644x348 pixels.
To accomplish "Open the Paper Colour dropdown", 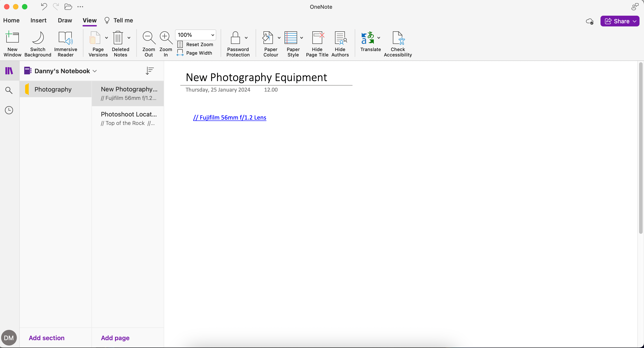I will pyautogui.click(x=279, y=38).
